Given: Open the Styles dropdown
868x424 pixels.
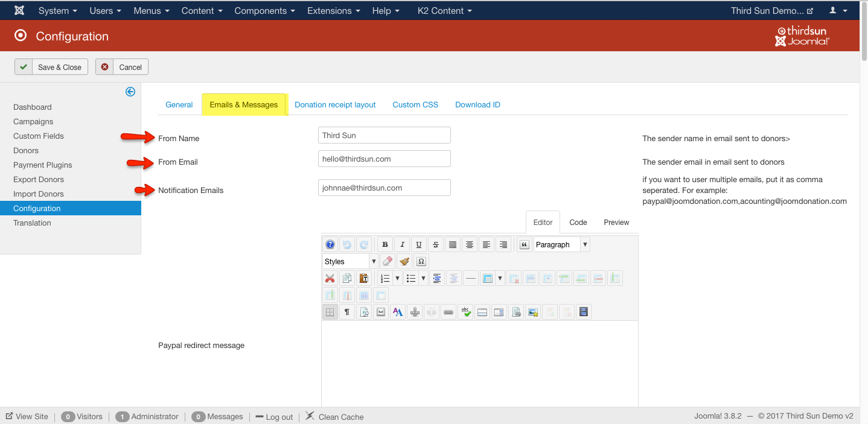Looking at the screenshot, I should pos(350,262).
